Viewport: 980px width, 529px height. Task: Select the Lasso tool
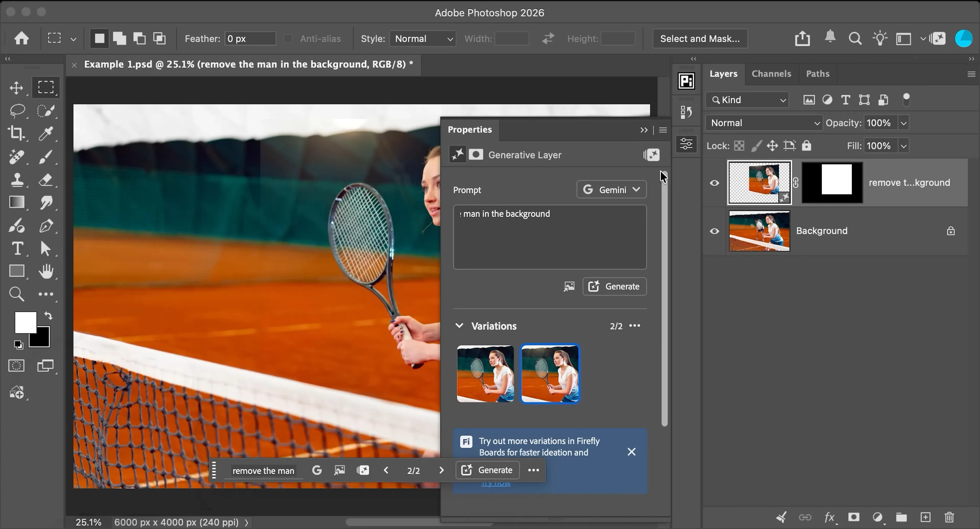point(17,111)
